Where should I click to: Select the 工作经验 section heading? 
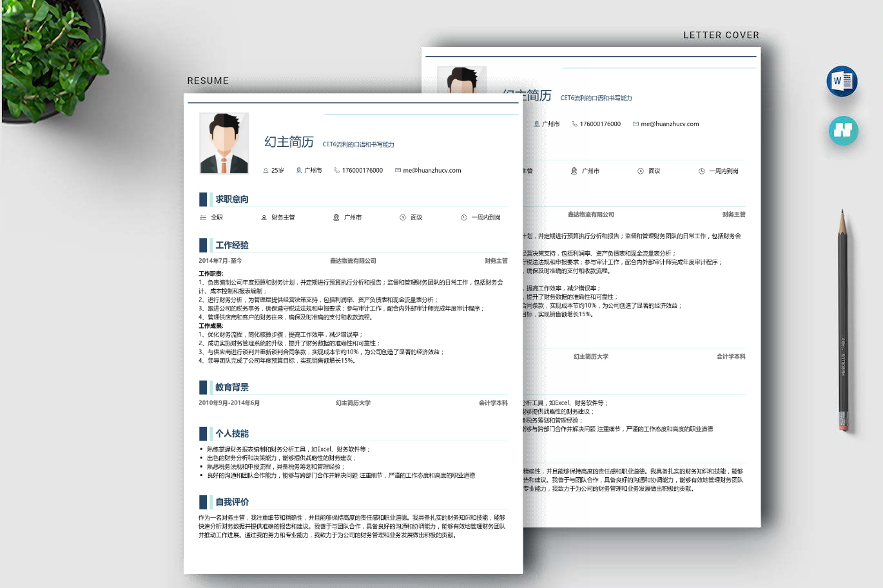231,245
